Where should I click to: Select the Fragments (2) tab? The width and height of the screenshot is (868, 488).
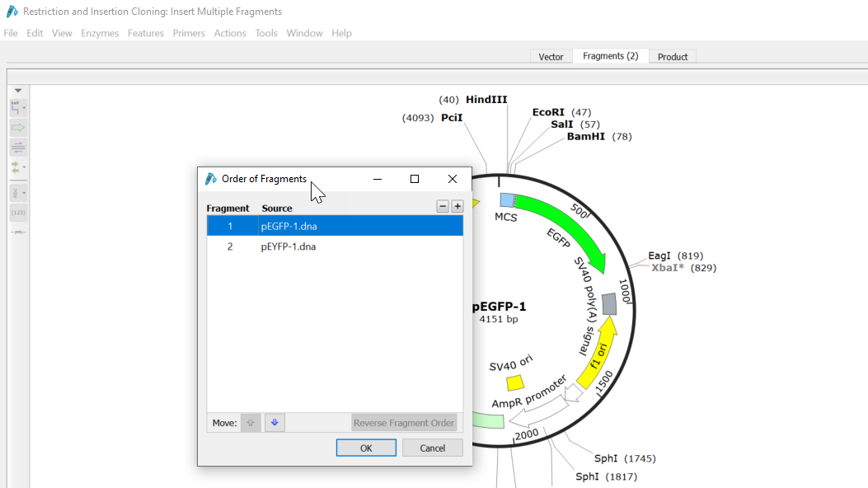pyautogui.click(x=611, y=56)
